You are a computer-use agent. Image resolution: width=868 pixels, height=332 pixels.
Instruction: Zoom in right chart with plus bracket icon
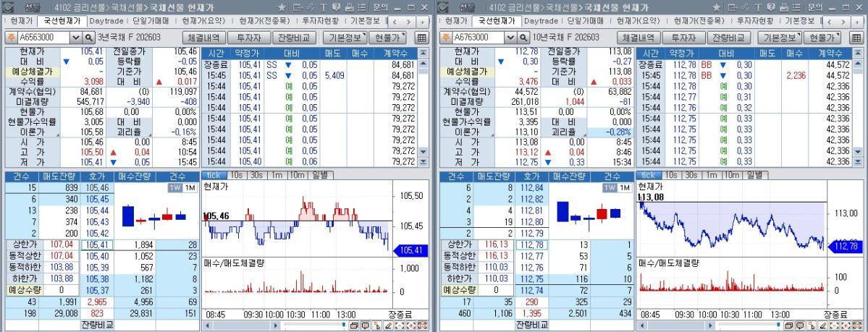coord(846,325)
